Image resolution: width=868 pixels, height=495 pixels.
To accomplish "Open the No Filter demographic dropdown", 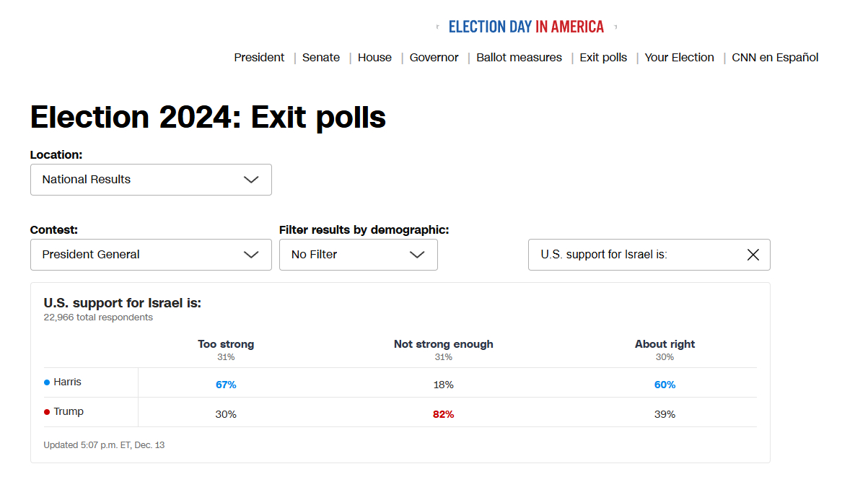I will pos(358,255).
